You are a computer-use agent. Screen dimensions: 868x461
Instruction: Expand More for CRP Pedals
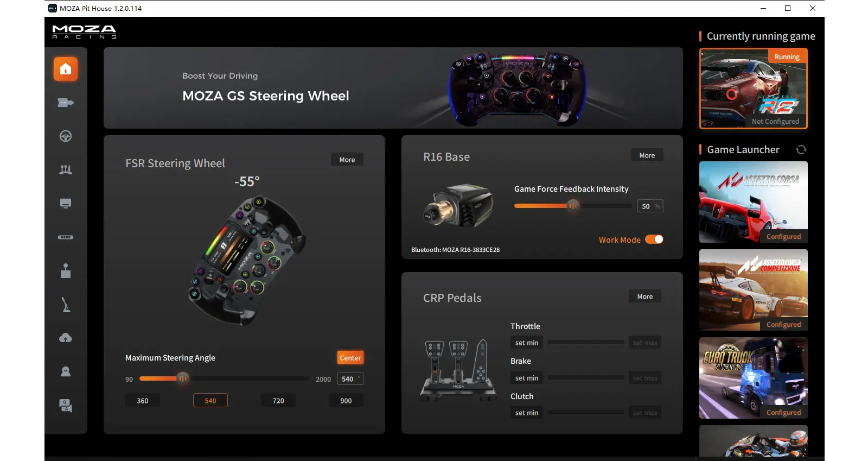pyautogui.click(x=645, y=296)
